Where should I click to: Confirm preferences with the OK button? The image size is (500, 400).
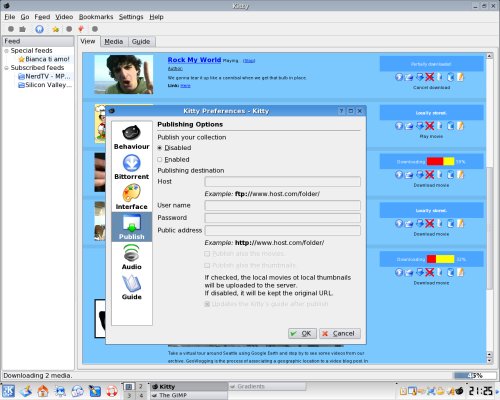point(302,334)
